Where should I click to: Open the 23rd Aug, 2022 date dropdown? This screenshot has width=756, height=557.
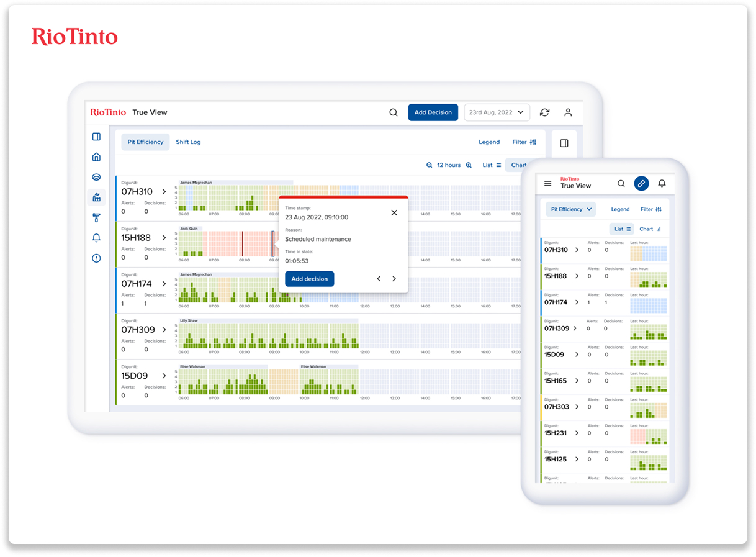497,112
